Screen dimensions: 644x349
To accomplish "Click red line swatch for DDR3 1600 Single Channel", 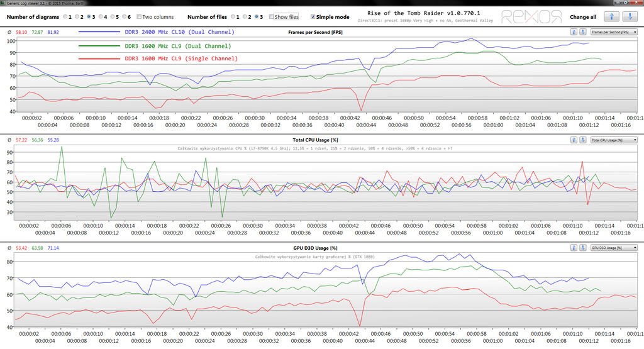I will tap(99, 58).
